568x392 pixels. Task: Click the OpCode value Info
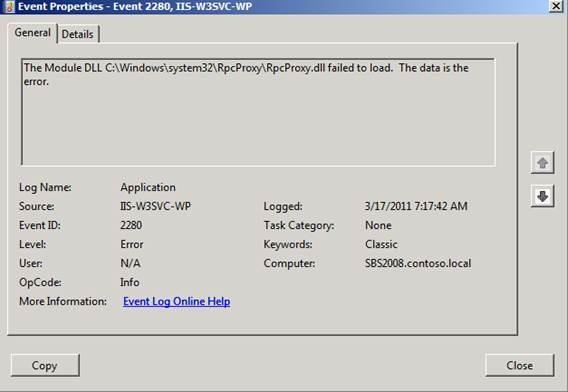coord(130,282)
